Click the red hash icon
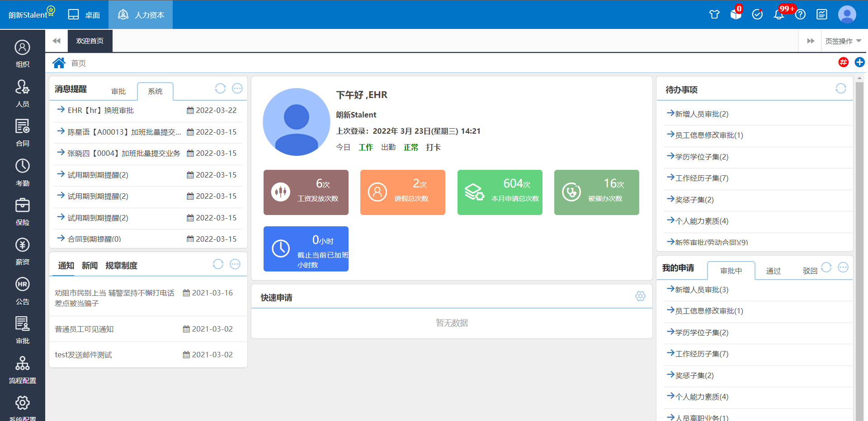868x421 pixels. (844, 62)
